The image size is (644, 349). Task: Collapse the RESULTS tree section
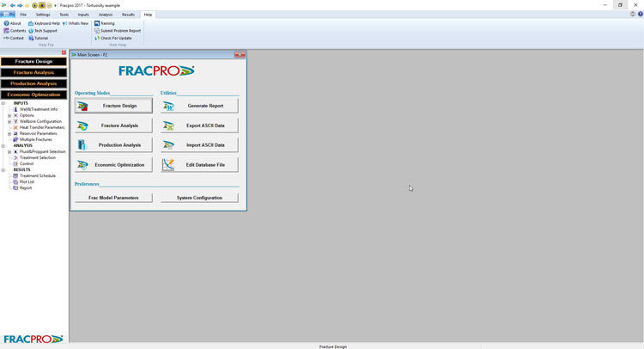click(3, 170)
